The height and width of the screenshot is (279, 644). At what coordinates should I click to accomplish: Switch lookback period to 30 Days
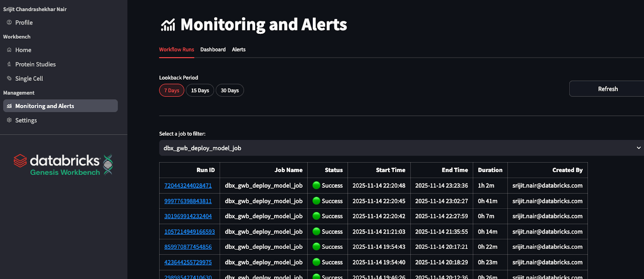point(230,90)
